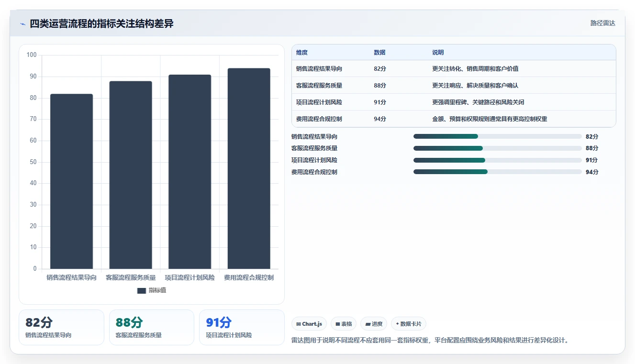Click the 销售流程结果导向 progress bar

pyautogui.click(x=498, y=136)
